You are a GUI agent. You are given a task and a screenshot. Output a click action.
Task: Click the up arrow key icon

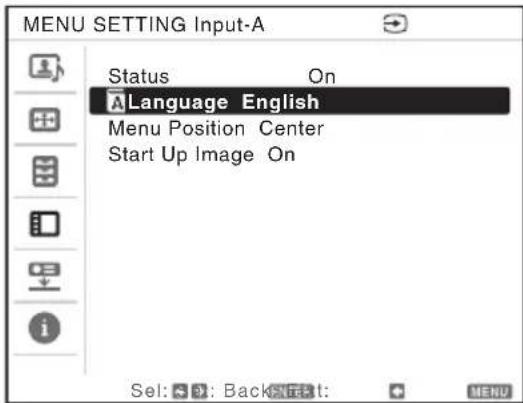tap(180, 391)
